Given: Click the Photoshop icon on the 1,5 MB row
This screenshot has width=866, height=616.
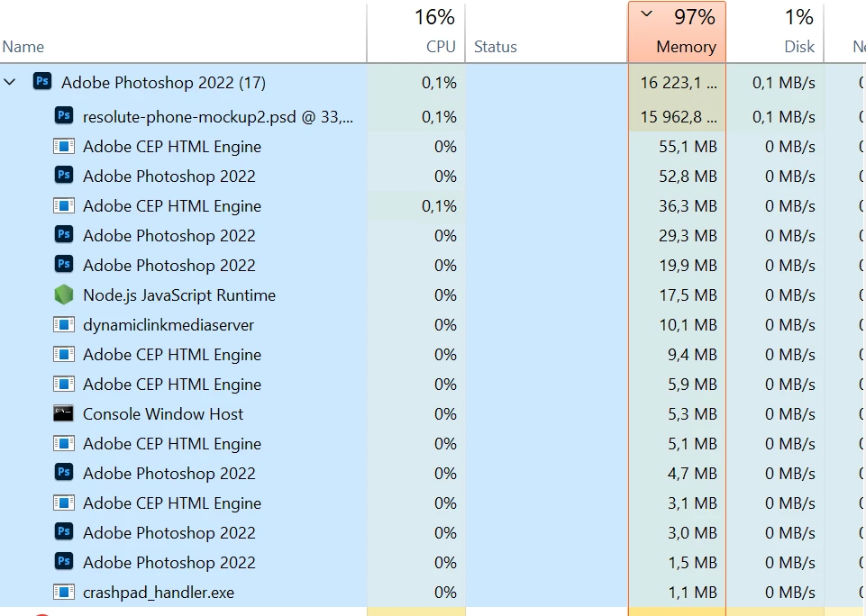Looking at the screenshot, I should point(63,562).
